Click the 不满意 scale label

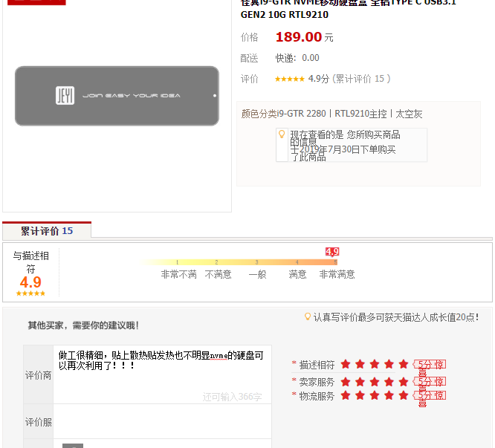[218, 274]
